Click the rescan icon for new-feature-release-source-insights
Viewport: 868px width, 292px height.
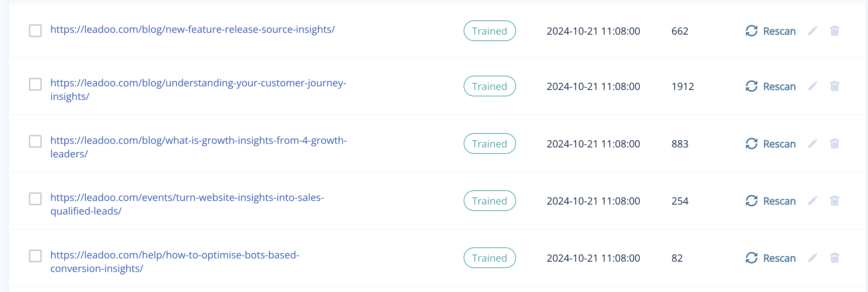(x=752, y=31)
